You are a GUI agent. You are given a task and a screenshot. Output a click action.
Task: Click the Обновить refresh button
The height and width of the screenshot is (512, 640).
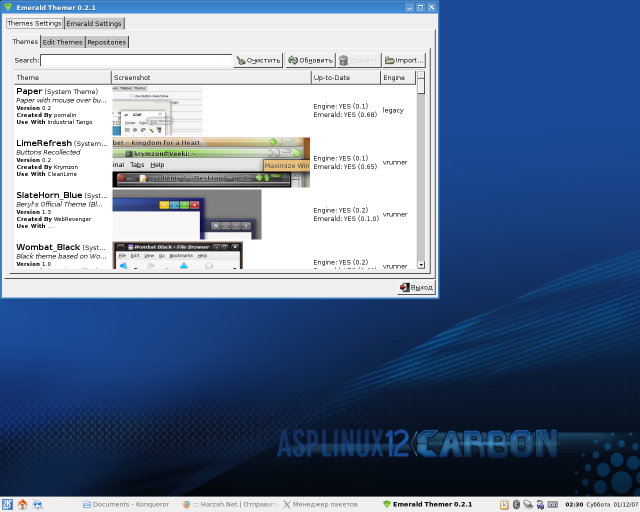(x=310, y=60)
